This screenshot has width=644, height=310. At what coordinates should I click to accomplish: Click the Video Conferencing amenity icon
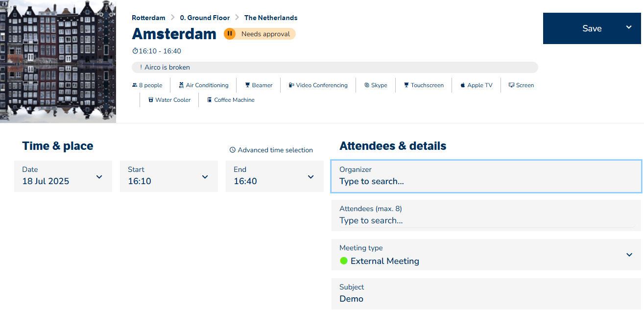pyautogui.click(x=291, y=85)
